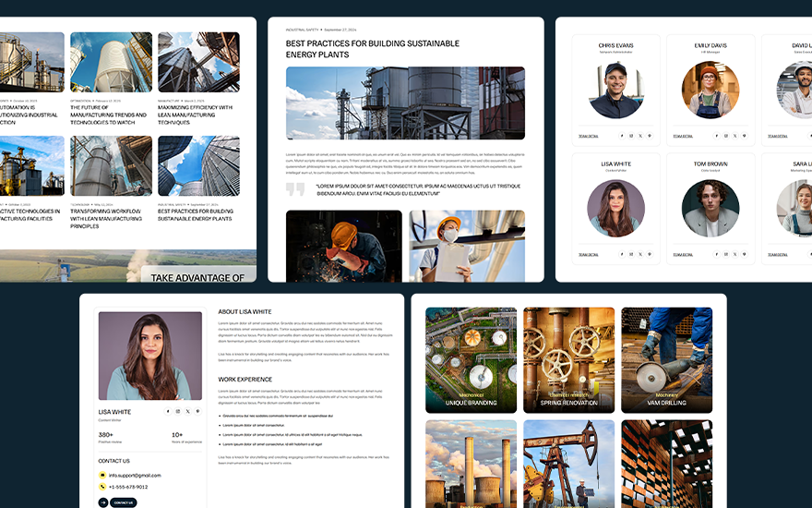Click the '380+' statistic on profile
The height and width of the screenshot is (508, 812).
(x=105, y=435)
